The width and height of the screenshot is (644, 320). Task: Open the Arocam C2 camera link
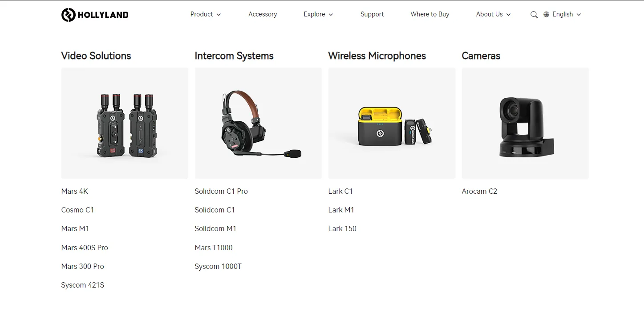click(x=479, y=191)
